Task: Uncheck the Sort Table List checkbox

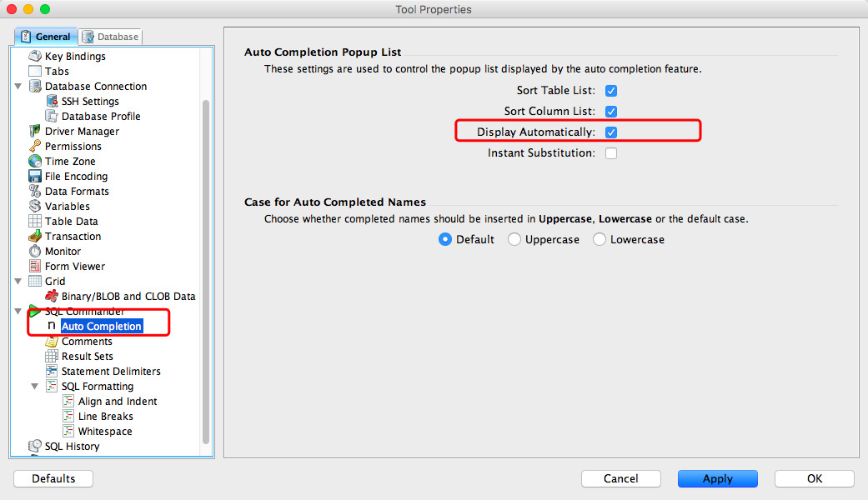Action: pos(611,90)
